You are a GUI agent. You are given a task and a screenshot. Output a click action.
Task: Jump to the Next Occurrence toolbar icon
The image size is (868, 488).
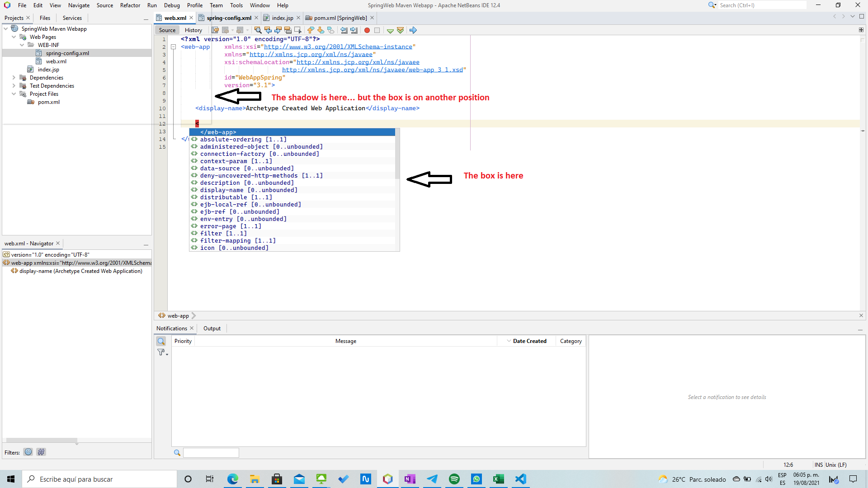click(x=278, y=30)
